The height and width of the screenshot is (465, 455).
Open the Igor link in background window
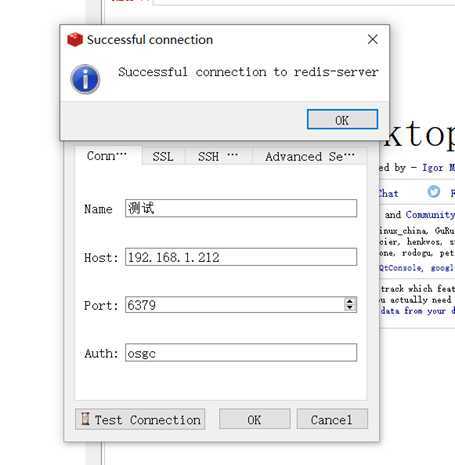(438, 167)
